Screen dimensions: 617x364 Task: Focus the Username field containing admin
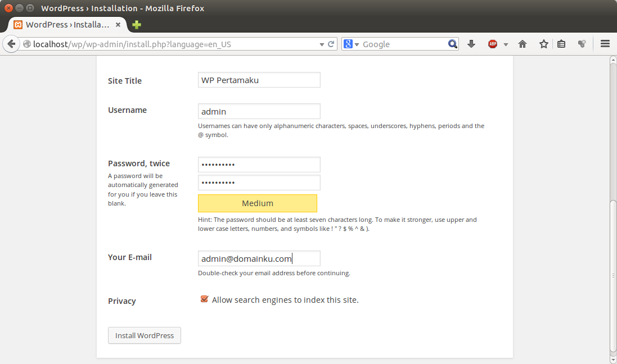pos(259,111)
